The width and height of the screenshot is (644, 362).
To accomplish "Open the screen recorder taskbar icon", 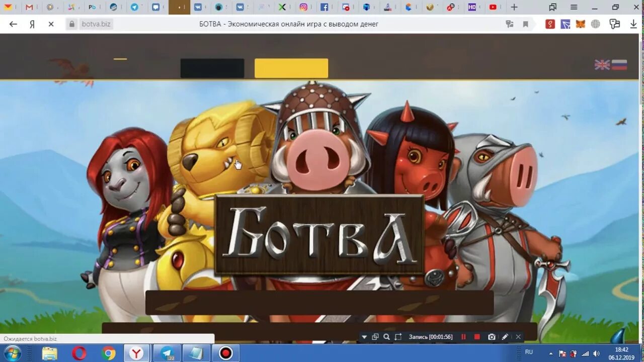I will [x=225, y=353].
